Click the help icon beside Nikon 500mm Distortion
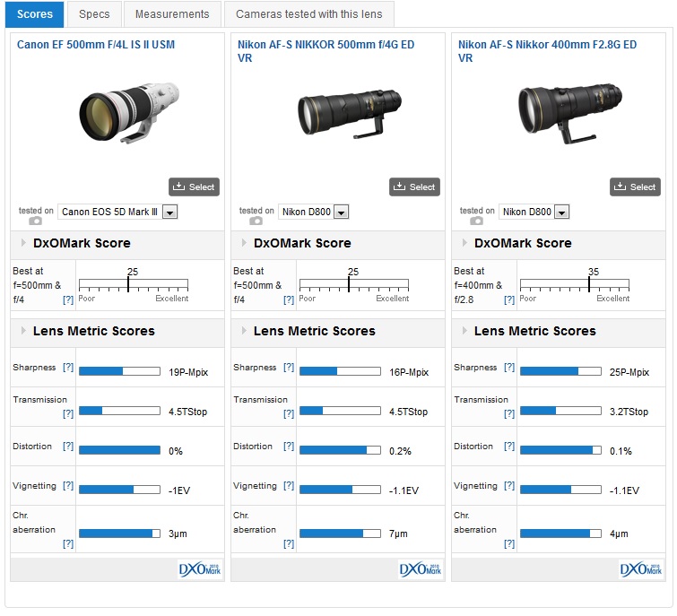677x616 pixels. [289, 447]
